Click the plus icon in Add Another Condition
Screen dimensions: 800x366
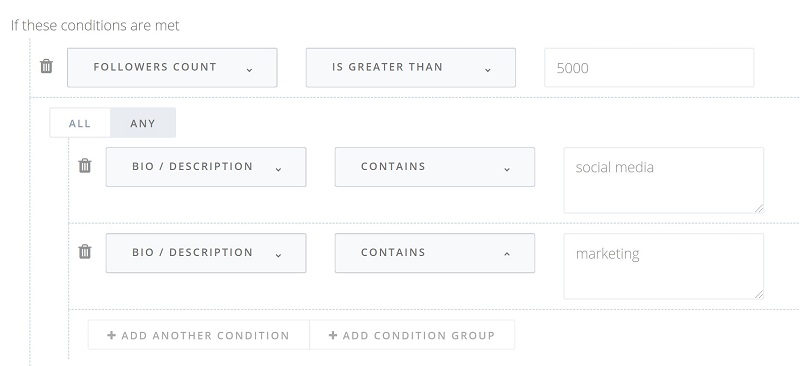tap(111, 335)
